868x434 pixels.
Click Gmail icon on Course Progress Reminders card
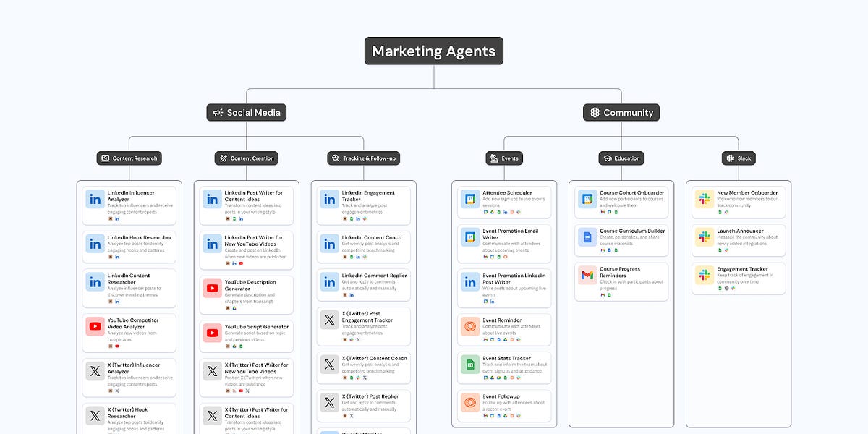click(x=587, y=275)
